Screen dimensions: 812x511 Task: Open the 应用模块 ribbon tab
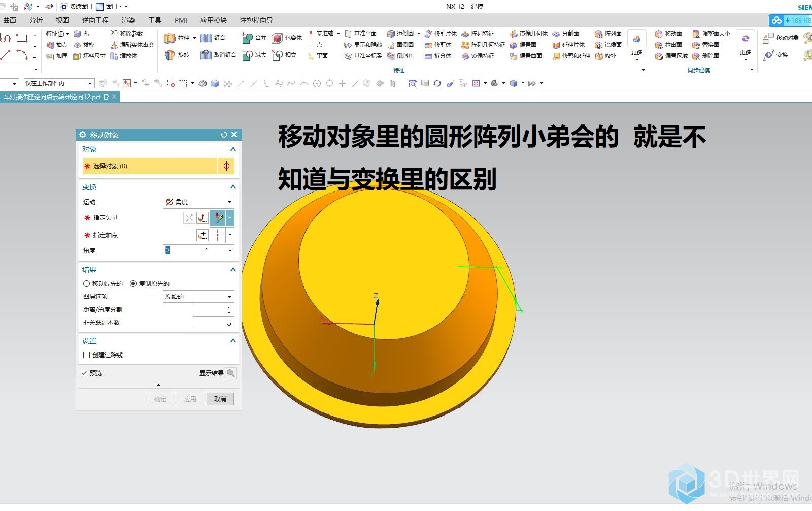pyautogui.click(x=213, y=20)
